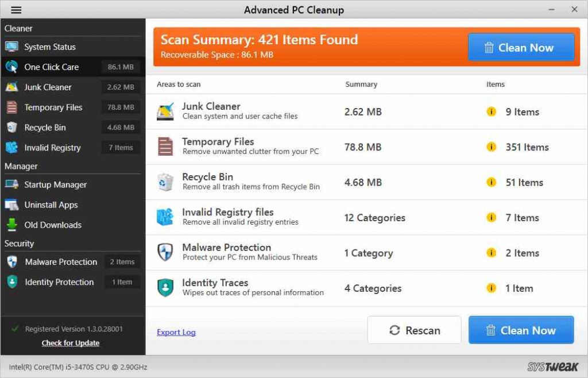Screen dimensions: 588x378
Task: Click the 4 Categories summary value
Action: [x=373, y=288]
